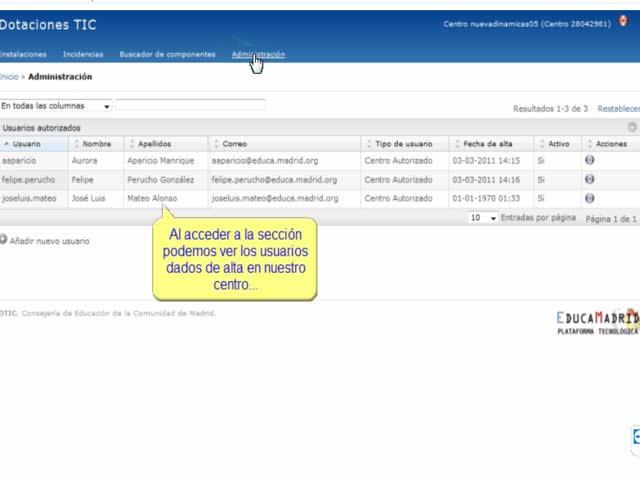The width and height of the screenshot is (640, 480).
Task: Sort table by Apellidos column
Action: (x=166, y=144)
